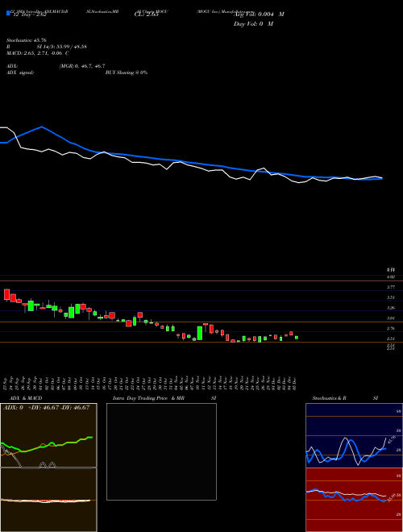
Task: Click the 'Day Vol: 0 M' readout
Action: point(253,23)
